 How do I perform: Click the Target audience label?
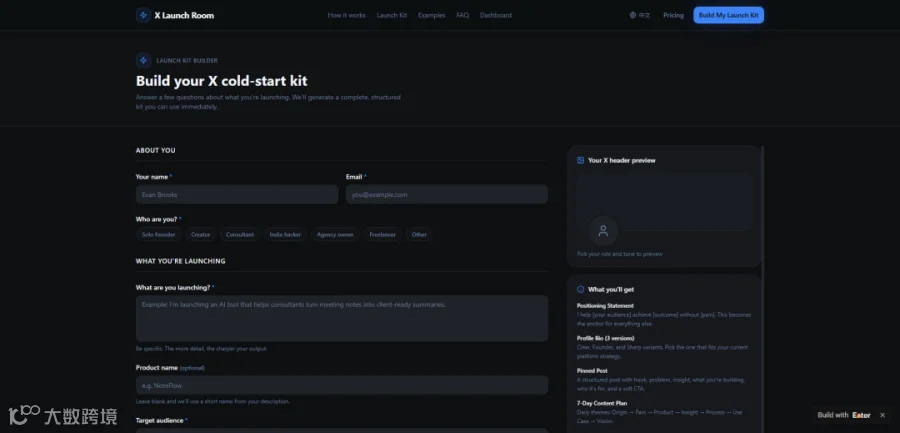click(x=160, y=420)
